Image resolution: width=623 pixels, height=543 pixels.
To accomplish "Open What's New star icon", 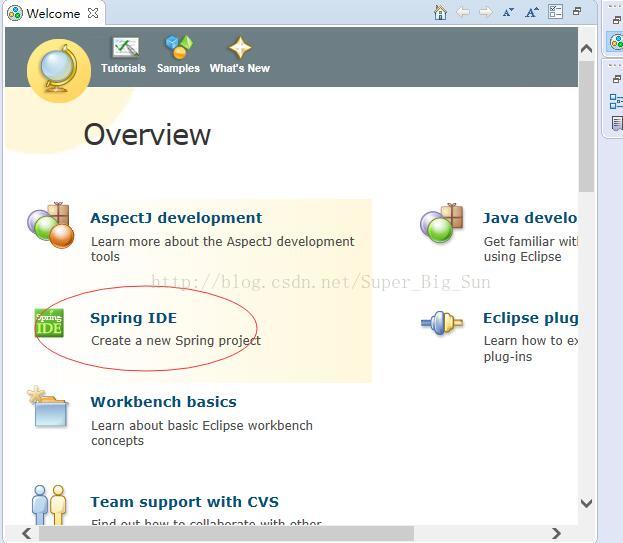I will click(240, 47).
